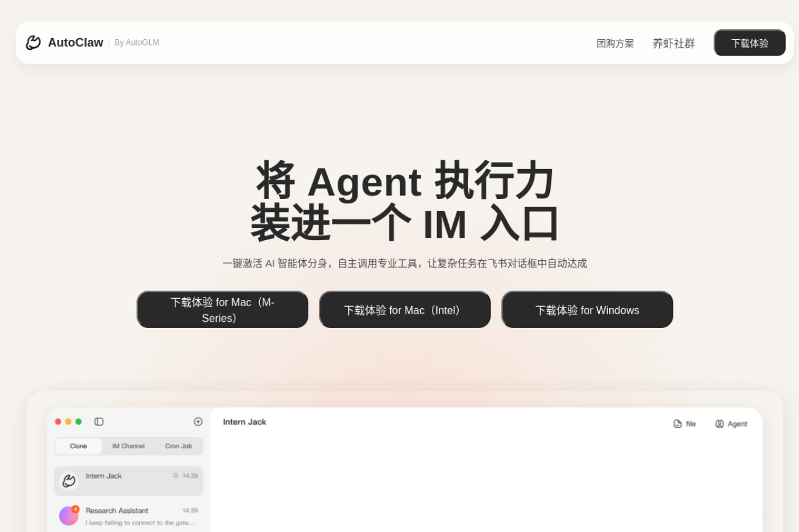Click the Research Assistant gradient avatar
The width and height of the screenshot is (799, 532).
pyautogui.click(x=69, y=516)
